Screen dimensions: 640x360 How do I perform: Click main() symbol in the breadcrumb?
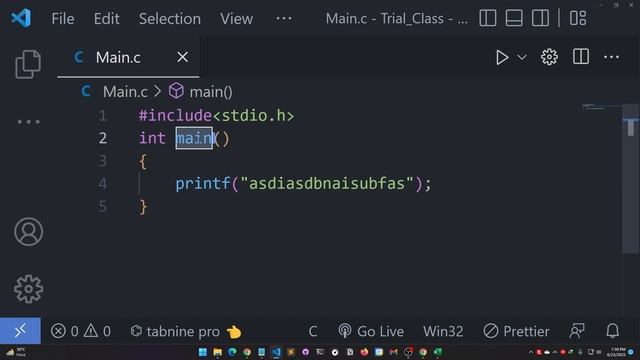pos(211,92)
